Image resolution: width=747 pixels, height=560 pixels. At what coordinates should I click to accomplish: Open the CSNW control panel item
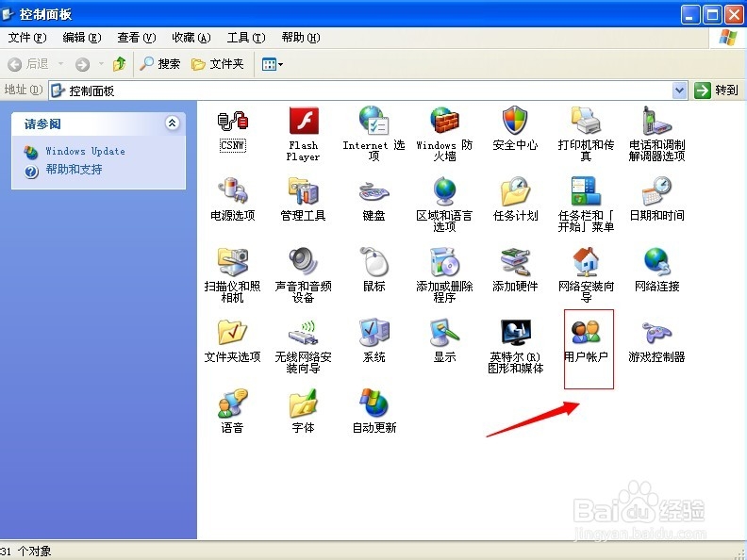point(232,122)
